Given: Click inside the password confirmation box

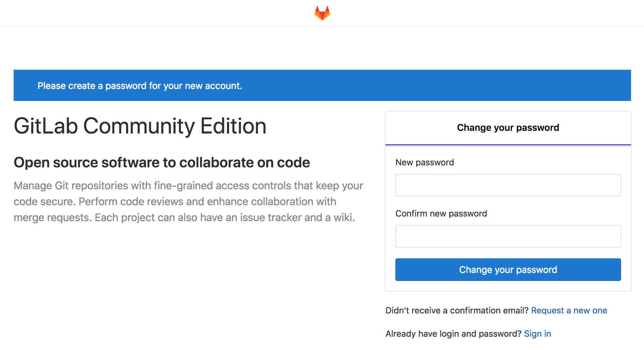Looking at the screenshot, I should (x=508, y=236).
